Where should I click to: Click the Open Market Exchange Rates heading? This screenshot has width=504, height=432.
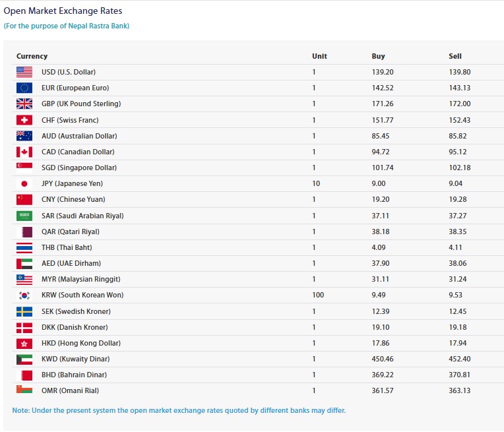click(x=63, y=11)
